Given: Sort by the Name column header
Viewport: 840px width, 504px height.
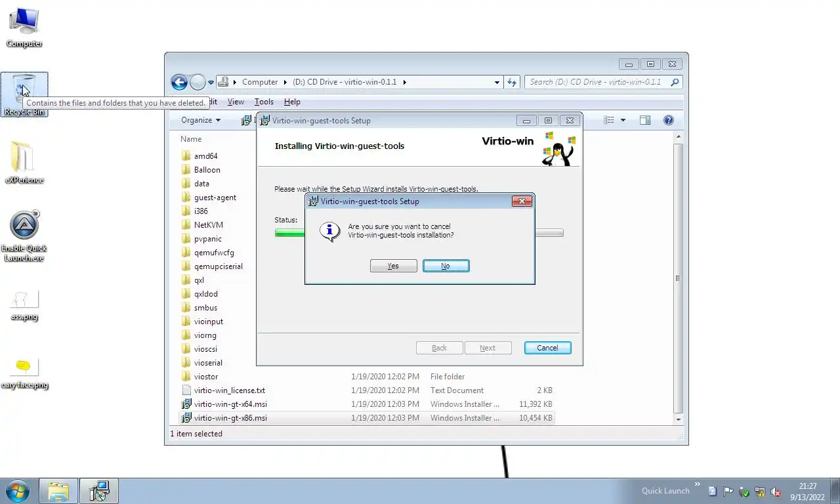Looking at the screenshot, I should click(191, 139).
